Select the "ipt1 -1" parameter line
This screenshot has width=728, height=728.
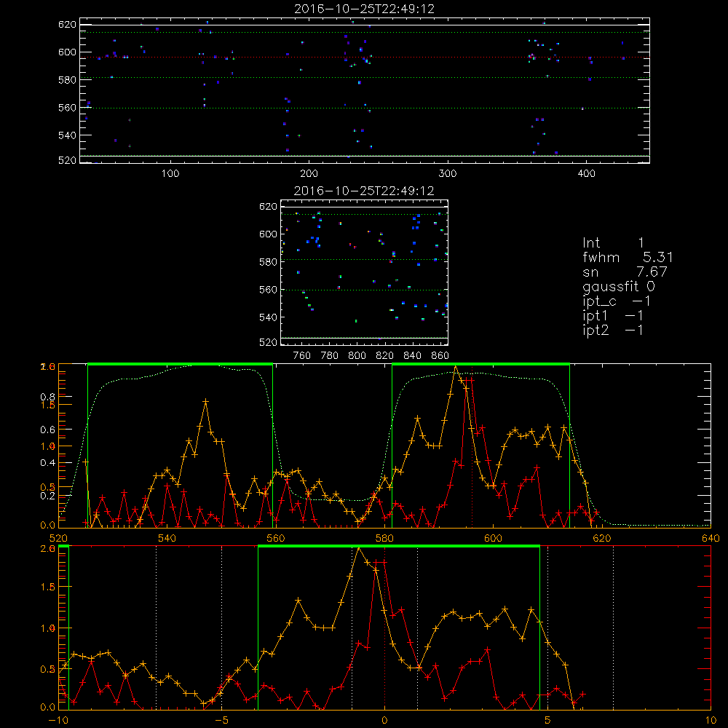click(x=613, y=316)
